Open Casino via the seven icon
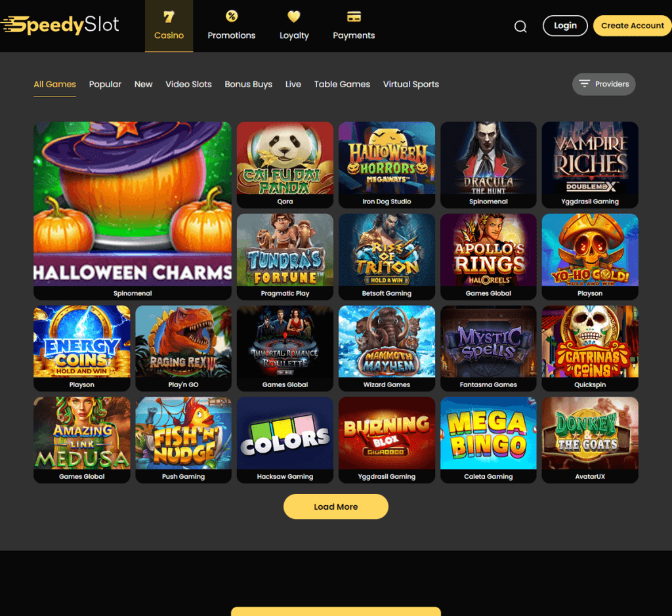This screenshot has height=616, width=672. point(169,16)
